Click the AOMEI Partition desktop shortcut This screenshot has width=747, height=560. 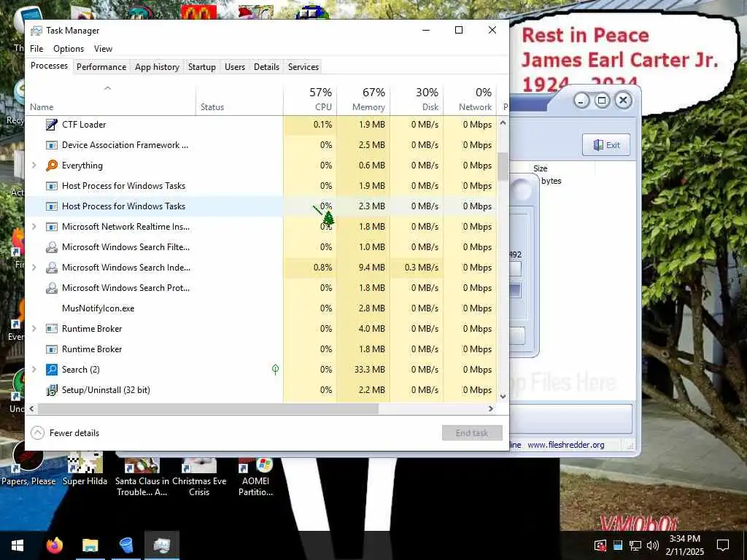(x=256, y=477)
